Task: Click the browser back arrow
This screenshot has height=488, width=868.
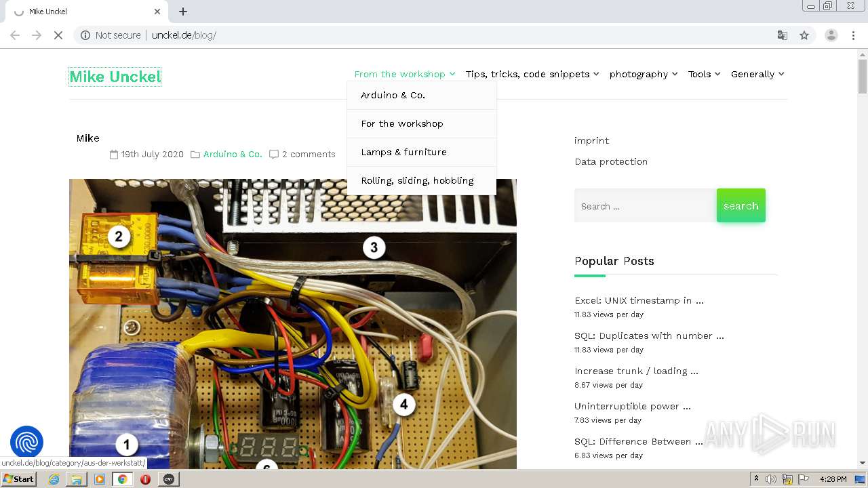Action: click(x=15, y=35)
